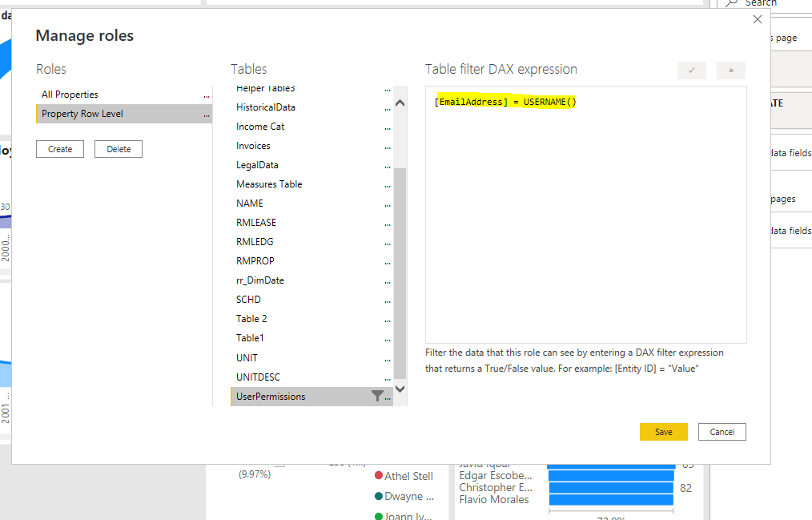Open ellipsis menu next to rr_DimDate table
Screen dimensions: 812x520
[x=388, y=282]
